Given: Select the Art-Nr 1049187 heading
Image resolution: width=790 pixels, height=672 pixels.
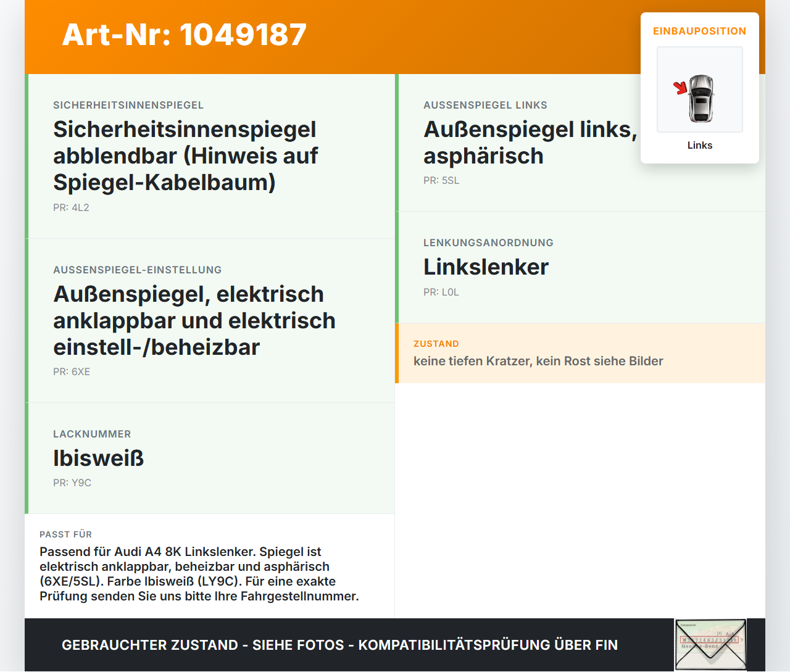Looking at the screenshot, I should point(185,35).
